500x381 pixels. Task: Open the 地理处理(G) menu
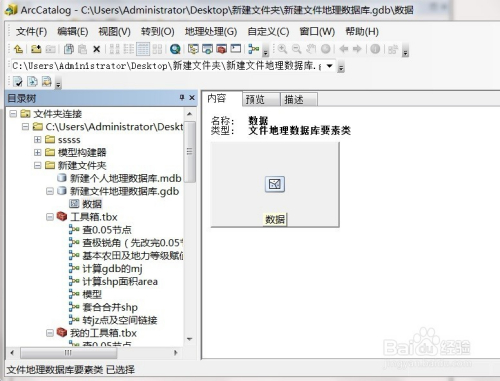click(211, 32)
